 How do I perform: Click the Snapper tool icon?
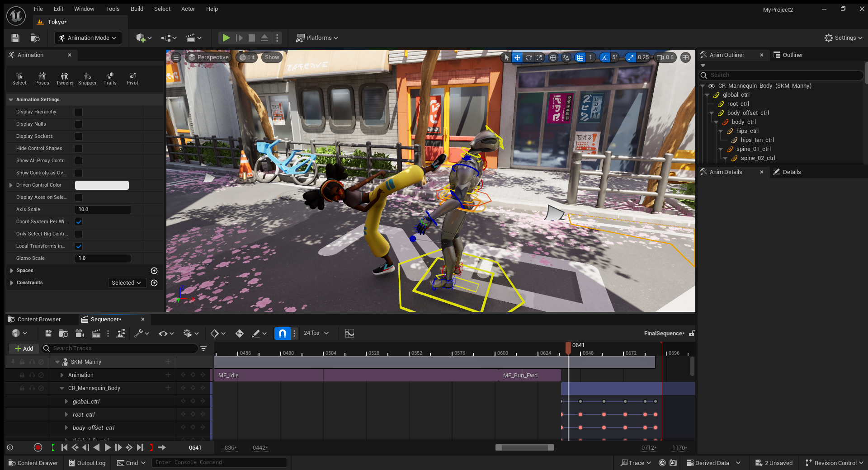(87, 78)
